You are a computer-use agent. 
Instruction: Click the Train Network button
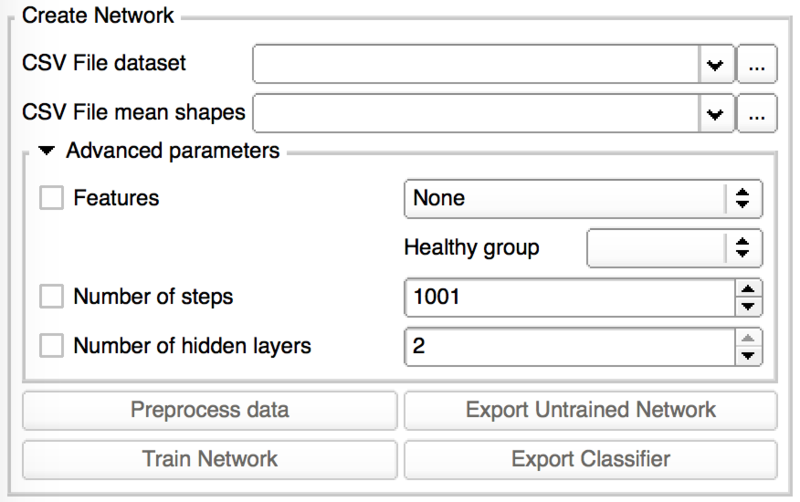pyautogui.click(x=209, y=460)
